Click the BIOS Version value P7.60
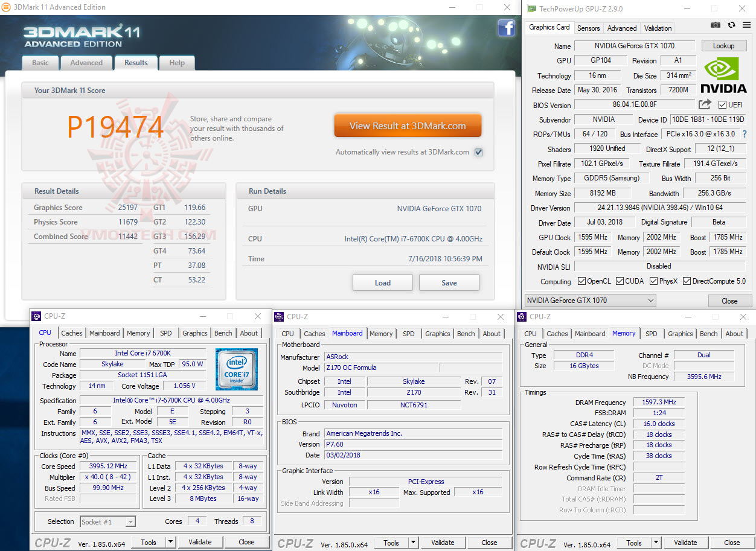 414,444
